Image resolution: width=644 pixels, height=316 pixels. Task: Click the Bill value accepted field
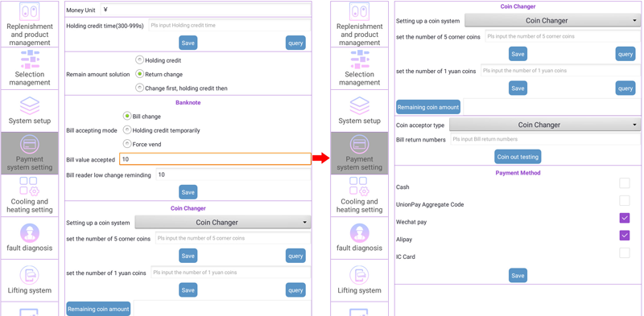(215, 159)
